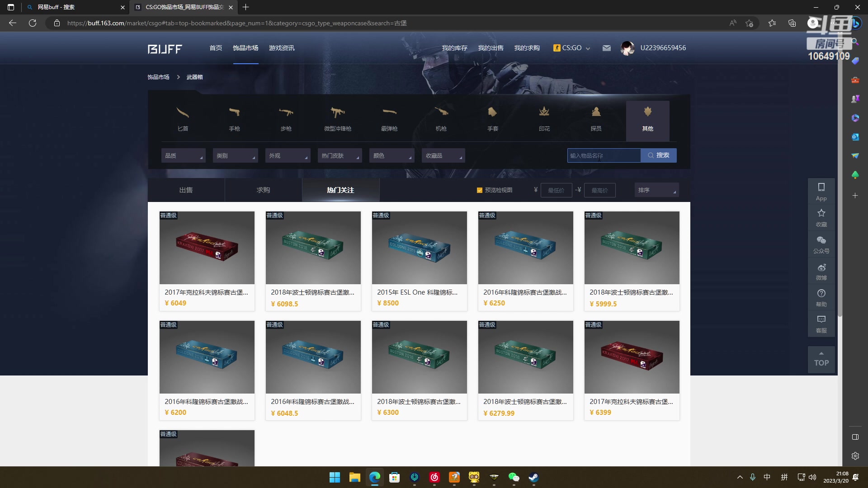Open the 排序 sort dropdown
The image size is (868, 488).
656,190
